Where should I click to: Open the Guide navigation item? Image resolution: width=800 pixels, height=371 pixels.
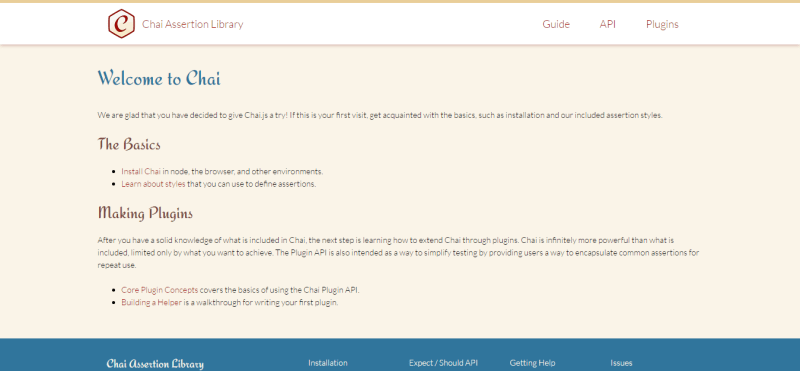(x=556, y=24)
